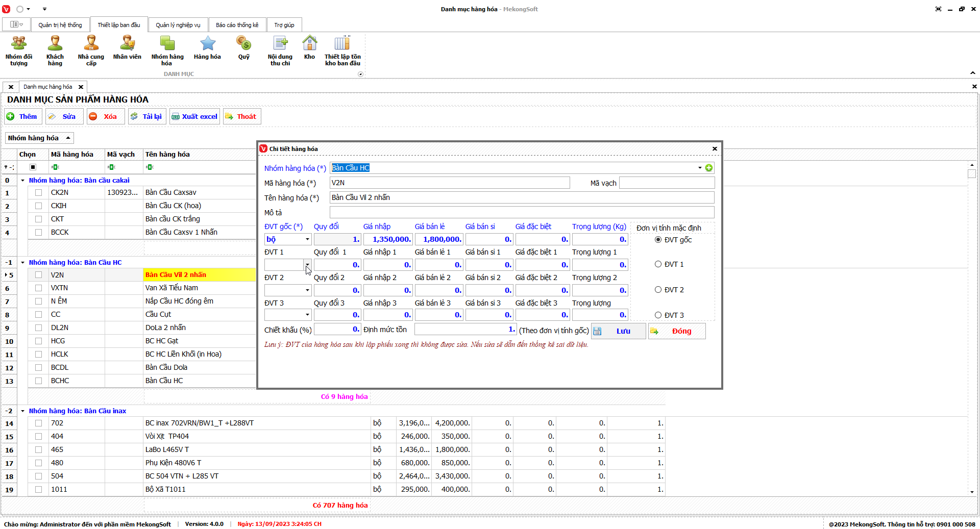Viewport: 980px width, 529px height.
Task: Tick the checkbox for row VXTN
Action: 38,288
